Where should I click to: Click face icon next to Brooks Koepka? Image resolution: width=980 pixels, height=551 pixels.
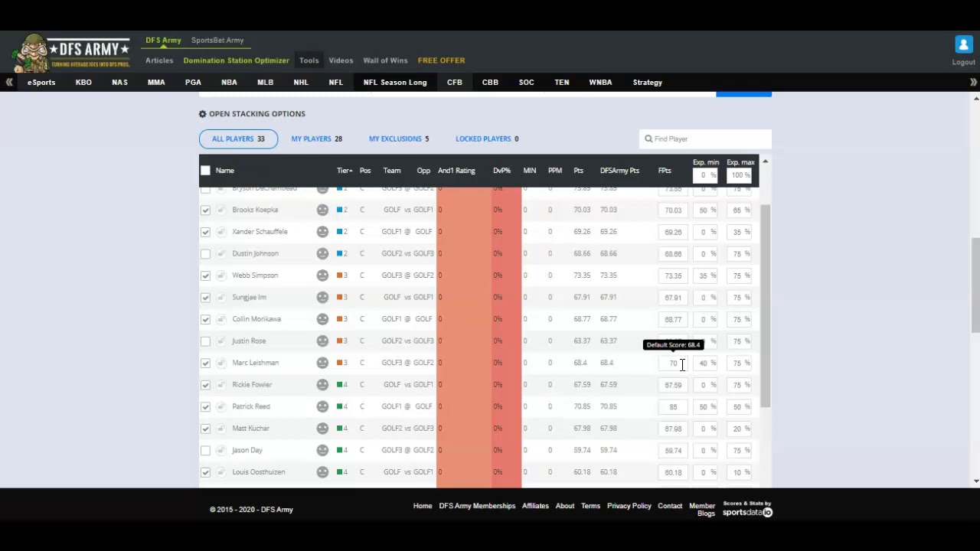tap(322, 210)
